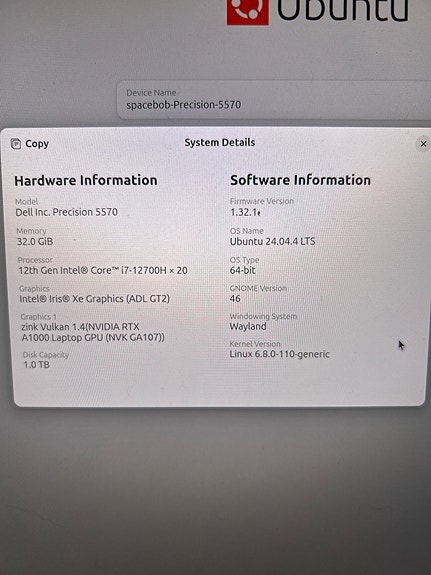The height and width of the screenshot is (575, 431).
Task: Click the i7-12700H processor value
Action: pos(103,271)
